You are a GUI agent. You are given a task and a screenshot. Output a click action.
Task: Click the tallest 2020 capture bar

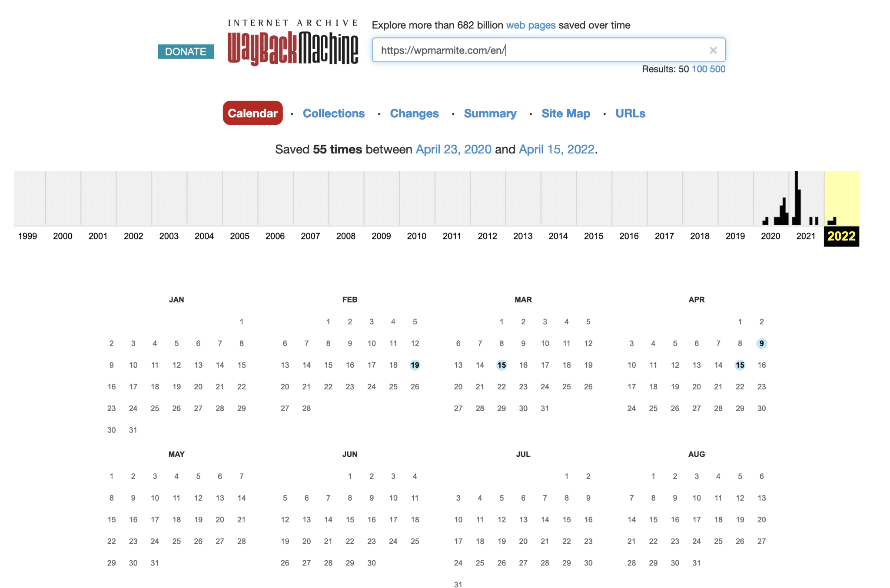click(x=784, y=211)
